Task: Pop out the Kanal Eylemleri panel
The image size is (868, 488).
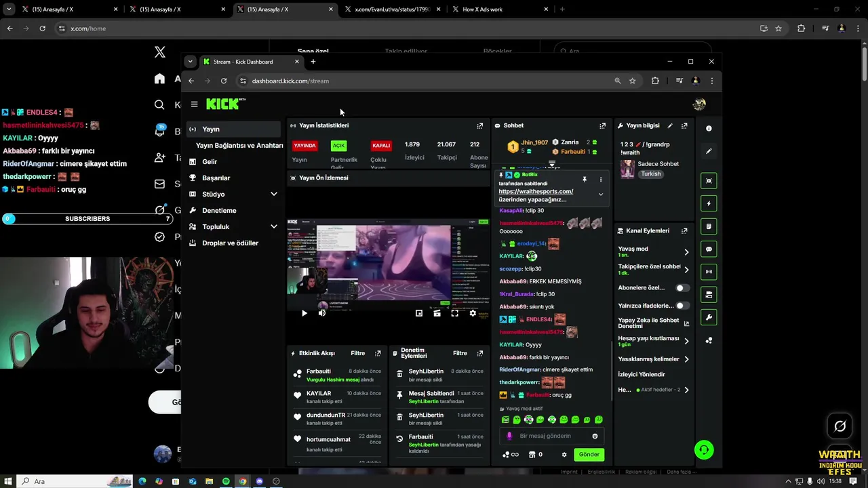Action: (684, 230)
